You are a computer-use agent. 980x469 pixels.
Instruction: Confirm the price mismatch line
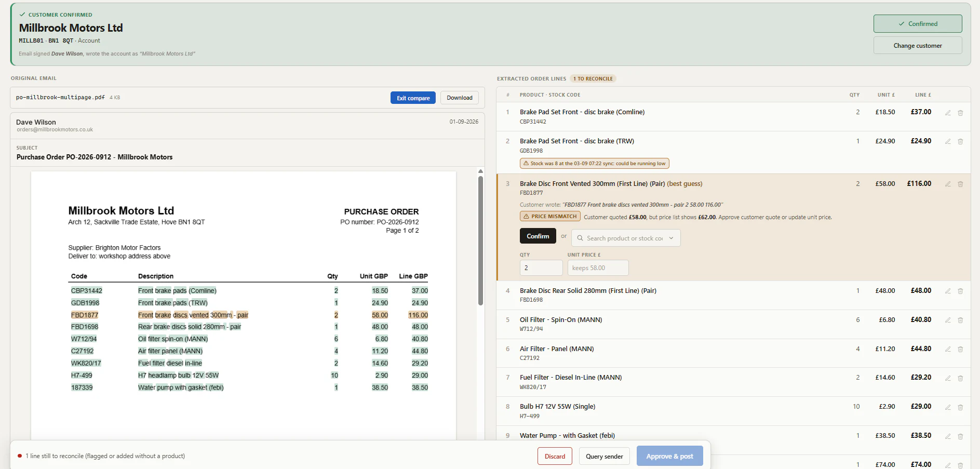click(538, 236)
